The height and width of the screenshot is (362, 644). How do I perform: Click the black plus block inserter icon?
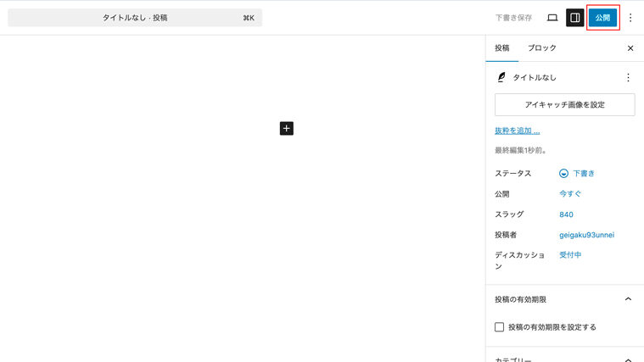click(287, 128)
